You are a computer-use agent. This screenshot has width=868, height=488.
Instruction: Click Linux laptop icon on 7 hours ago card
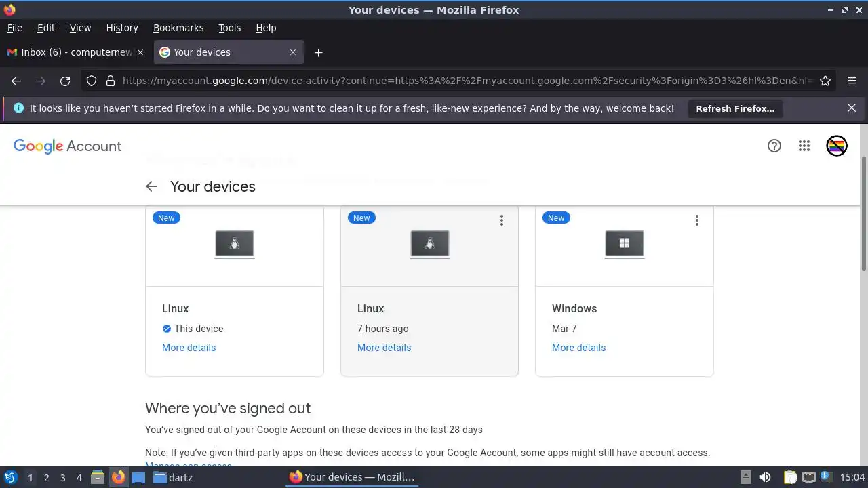(x=430, y=244)
